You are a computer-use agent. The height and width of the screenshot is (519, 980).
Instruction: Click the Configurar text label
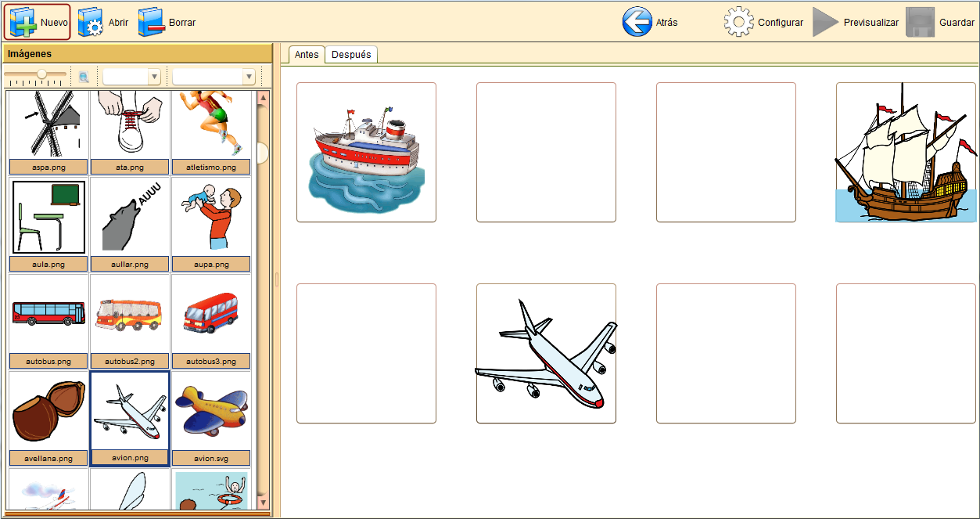(x=781, y=23)
